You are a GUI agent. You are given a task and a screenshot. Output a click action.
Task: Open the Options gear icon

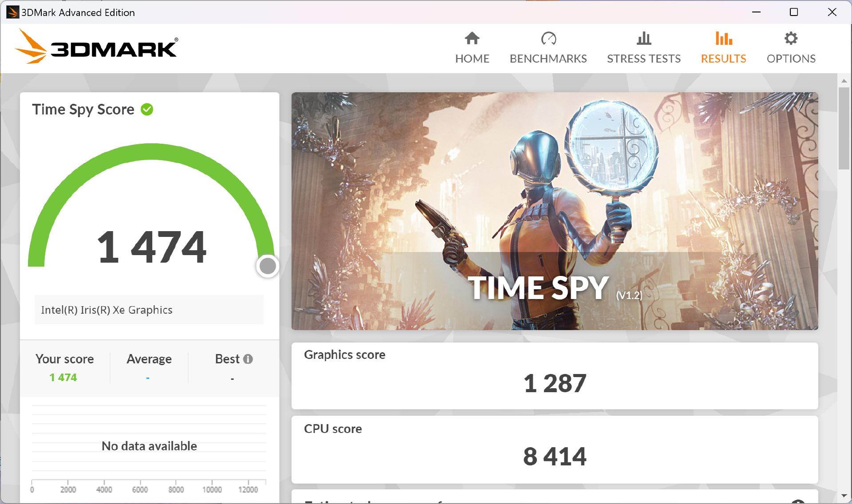pyautogui.click(x=790, y=39)
